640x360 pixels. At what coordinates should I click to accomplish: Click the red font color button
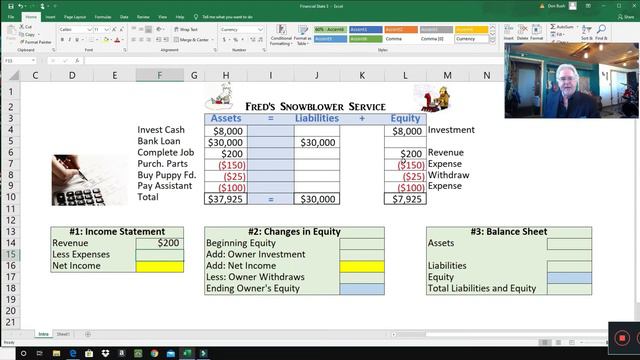point(118,40)
